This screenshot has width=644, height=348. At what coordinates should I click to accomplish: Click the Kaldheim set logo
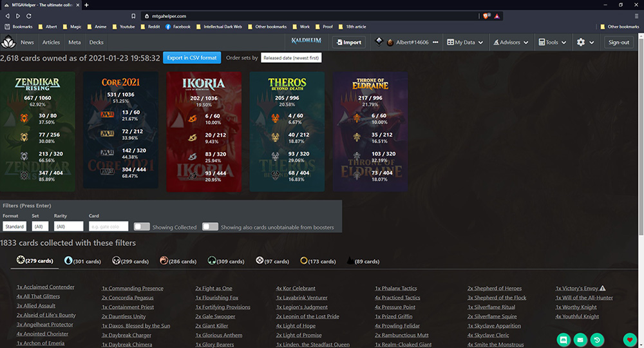click(x=306, y=41)
